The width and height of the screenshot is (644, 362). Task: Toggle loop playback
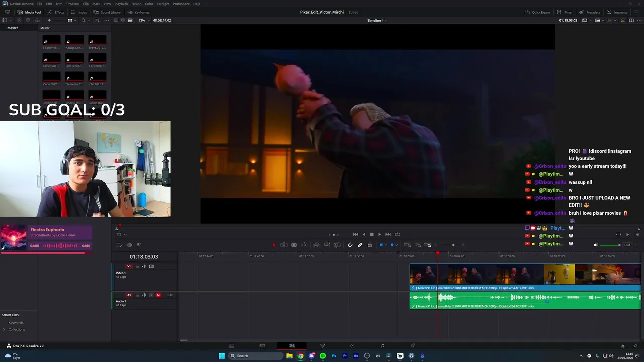click(397, 234)
